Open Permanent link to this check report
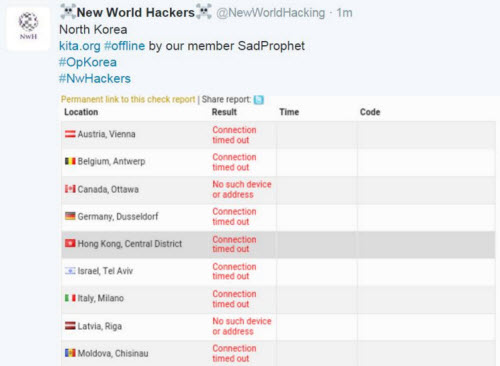Viewport: 500px width, 366px height. 128,99
